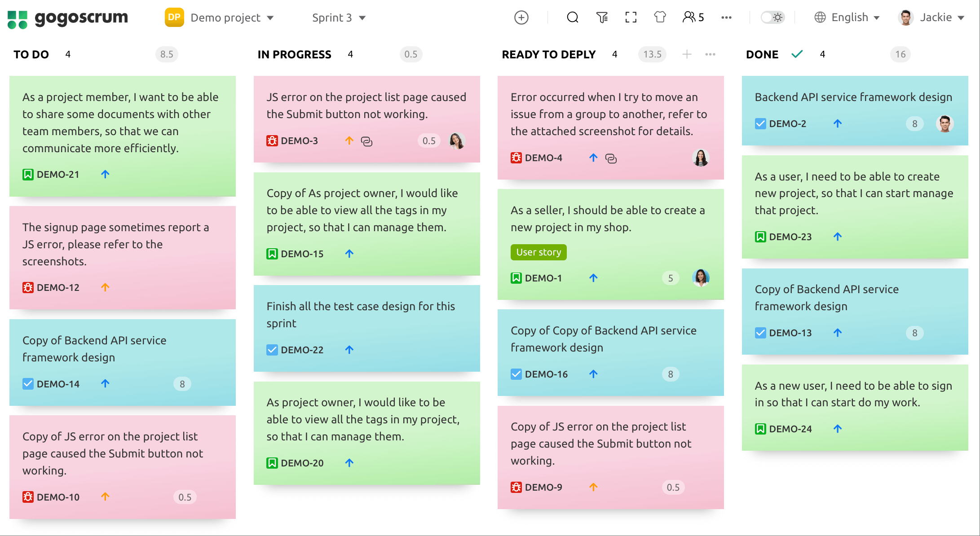Click the add new issue plus icon
The image size is (980, 536).
(x=521, y=18)
